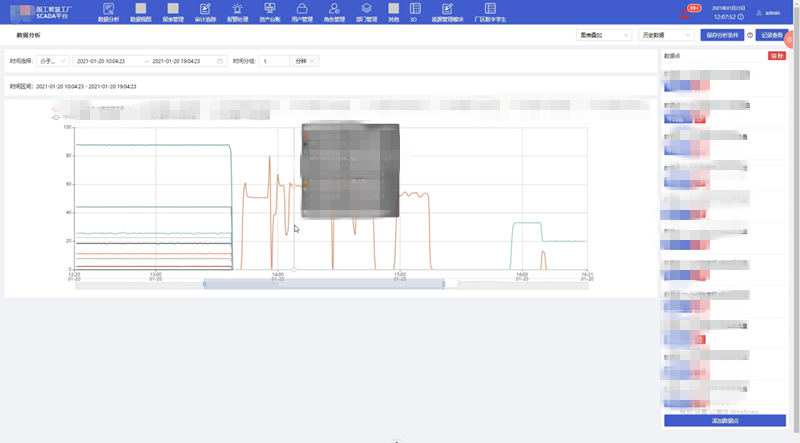Click the 时间分组 interval number field
This screenshot has height=443, width=800.
pos(274,61)
